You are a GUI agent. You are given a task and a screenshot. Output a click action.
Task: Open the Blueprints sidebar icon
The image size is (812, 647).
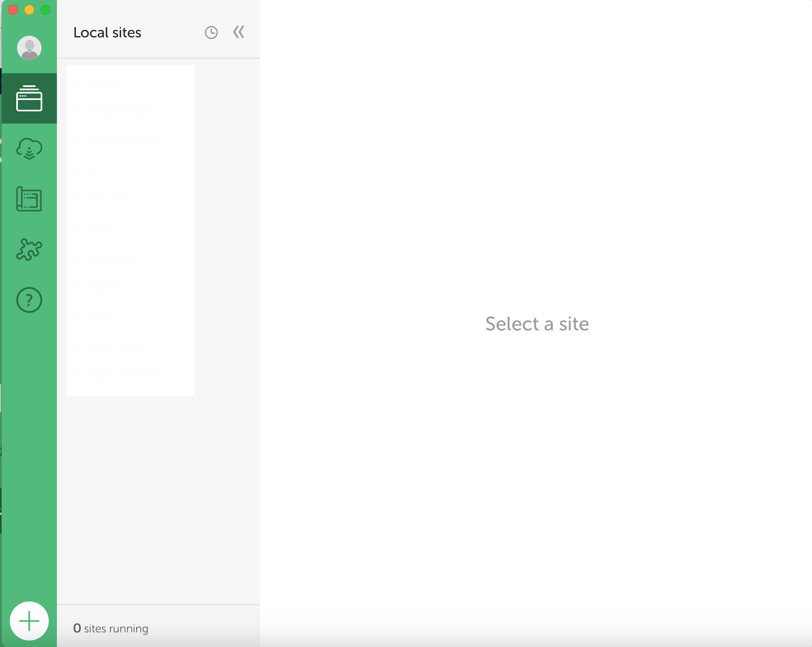coord(29,199)
